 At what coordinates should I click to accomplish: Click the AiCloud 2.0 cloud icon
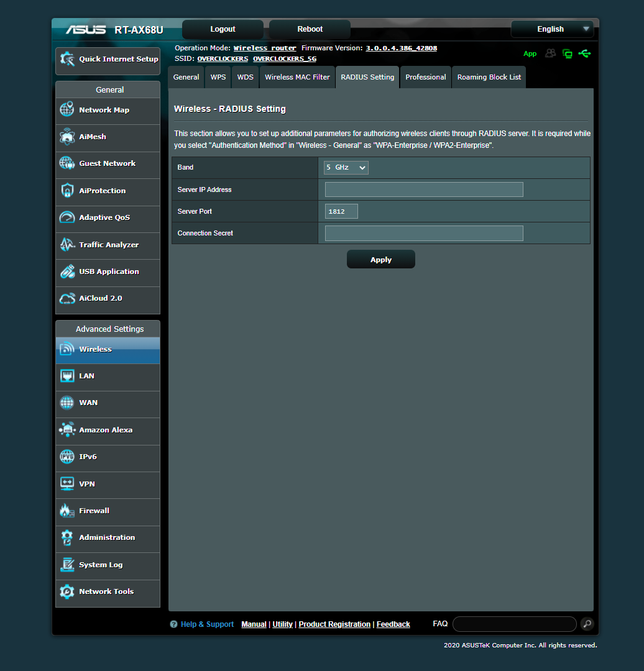pyautogui.click(x=67, y=298)
